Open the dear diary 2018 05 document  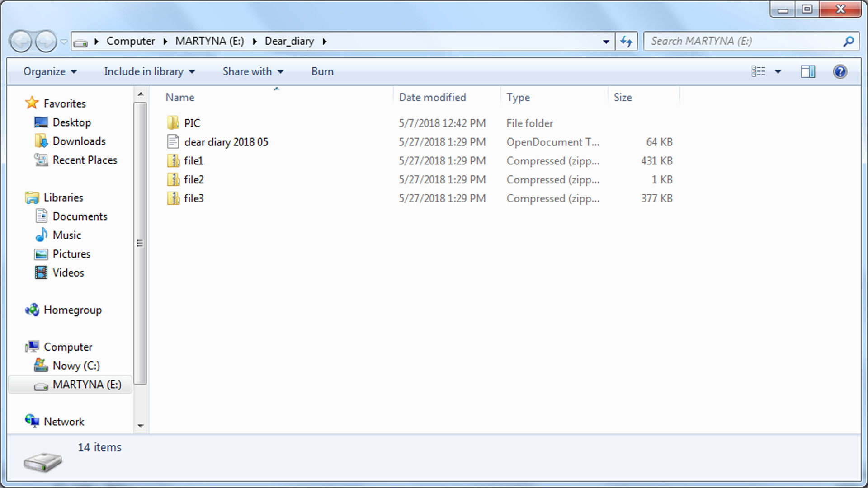tap(226, 141)
